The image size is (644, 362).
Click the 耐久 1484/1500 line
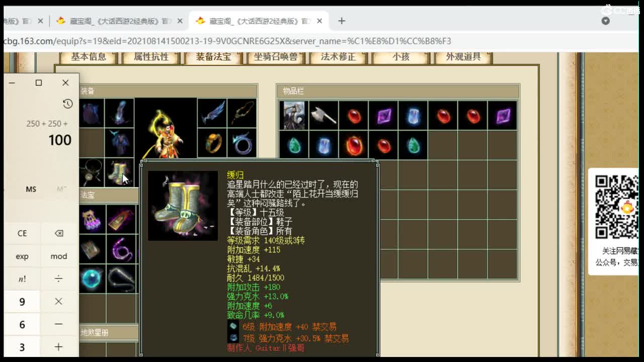pos(256,278)
